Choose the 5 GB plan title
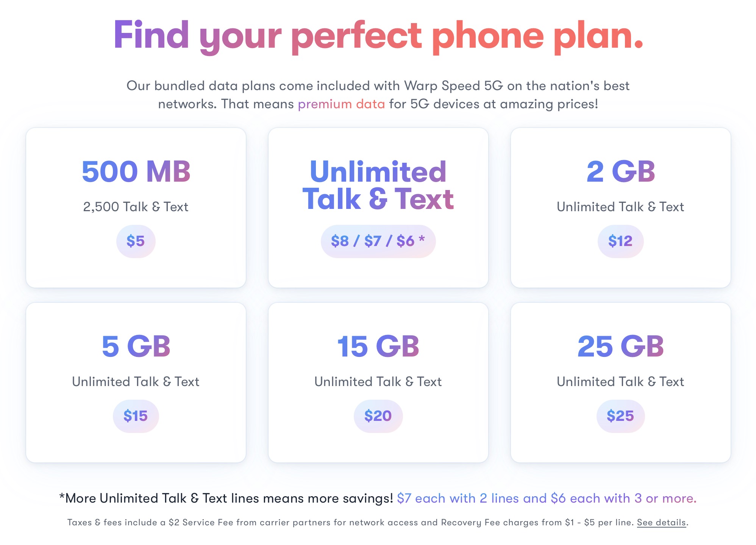This screenshot has height=545, width=756. point(136,346)
